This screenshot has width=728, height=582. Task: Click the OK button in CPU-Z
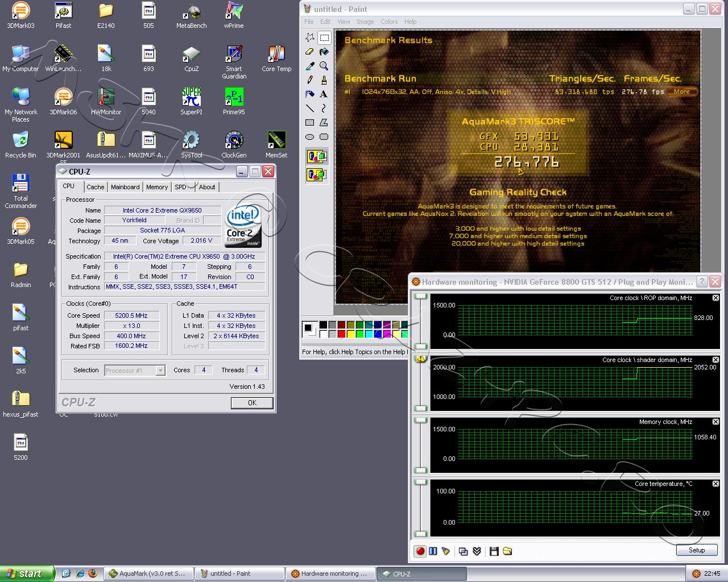click(x=252, y=402)
